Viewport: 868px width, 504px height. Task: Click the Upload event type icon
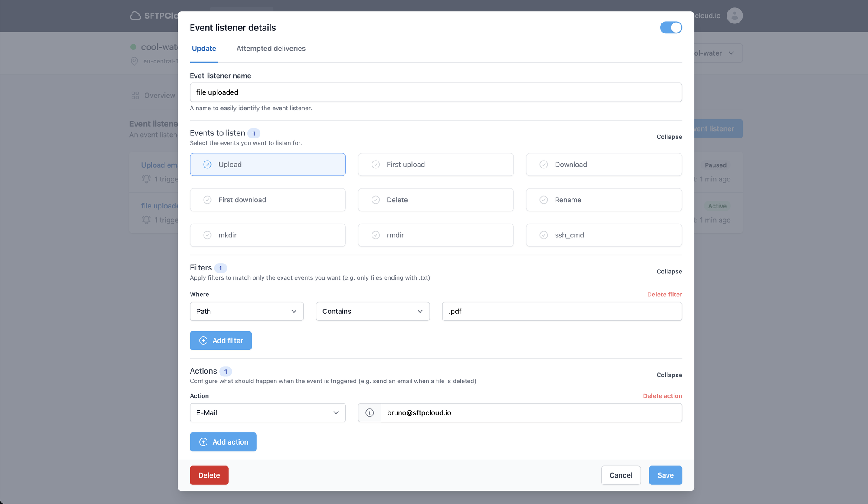point(207,164)
